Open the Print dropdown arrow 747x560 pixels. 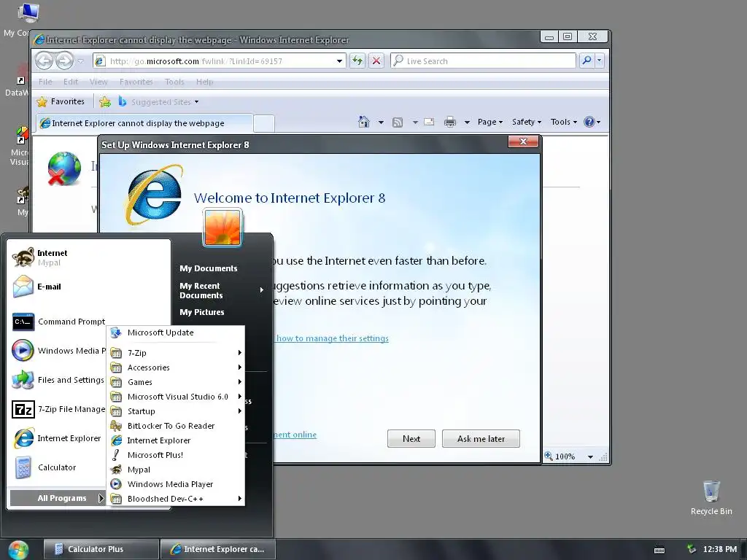(x=467, y=122)
